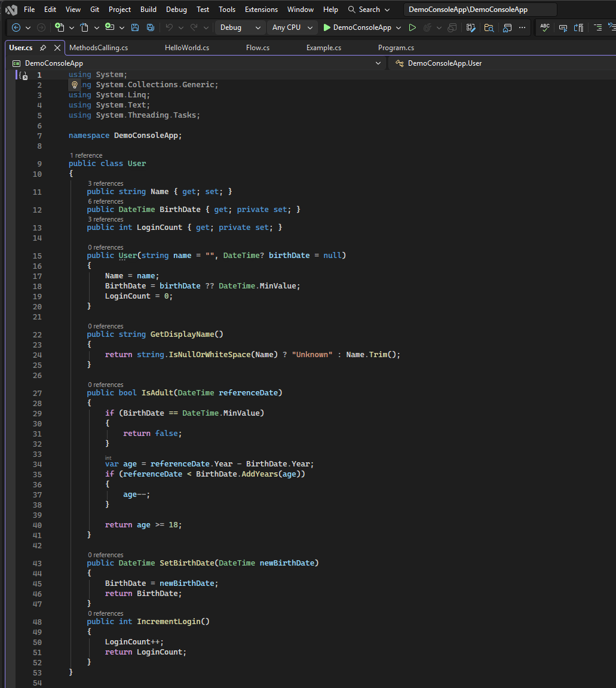Click the Find in Files folder icon
Image resolution: width=616 pixels, height=688 pixels.
tap(489, 27)
